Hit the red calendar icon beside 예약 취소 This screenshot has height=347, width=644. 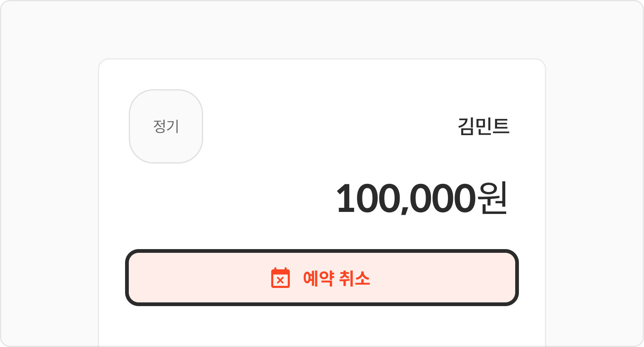[280, 278]
